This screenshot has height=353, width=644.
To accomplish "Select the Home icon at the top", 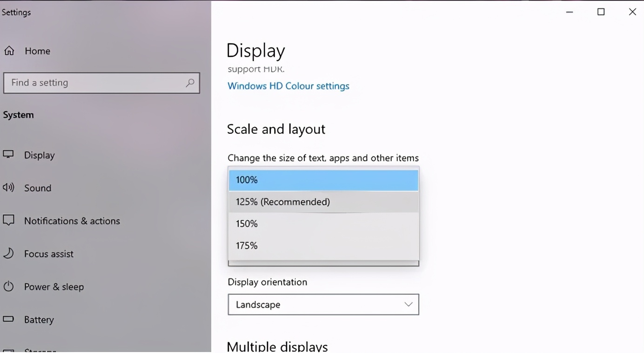I will (x=9, y=50).
